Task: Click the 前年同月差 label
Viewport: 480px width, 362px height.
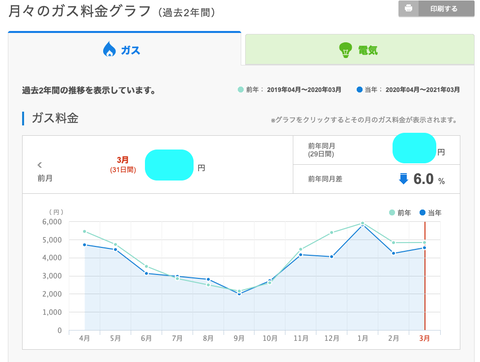Action: click(x=325, y=179)
